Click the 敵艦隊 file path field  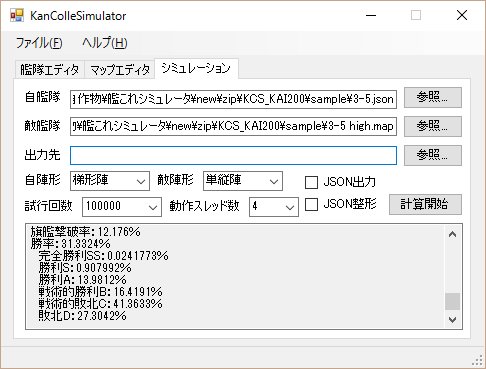tap(233, 126)
